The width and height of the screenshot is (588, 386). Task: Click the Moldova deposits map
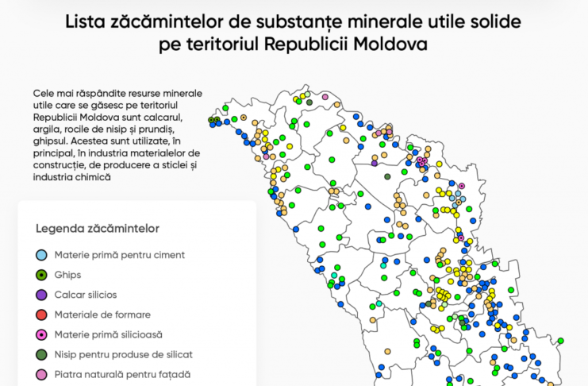[386, 235]
